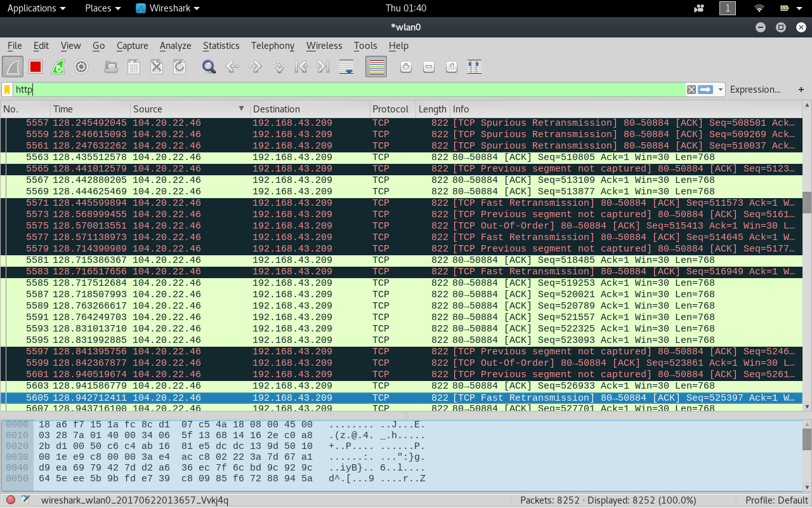Open the Places menu in top bar
The height and width of the screenshot is (508, 812).
point(103,8)
